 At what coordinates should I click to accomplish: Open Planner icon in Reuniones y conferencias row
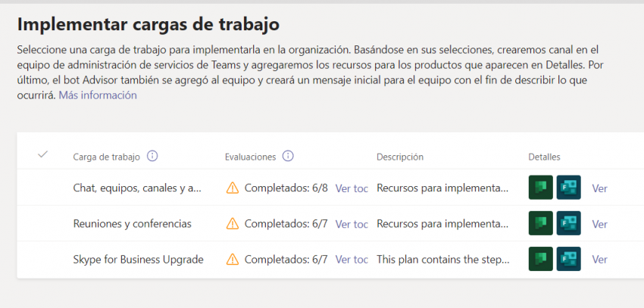pos(540,223)
